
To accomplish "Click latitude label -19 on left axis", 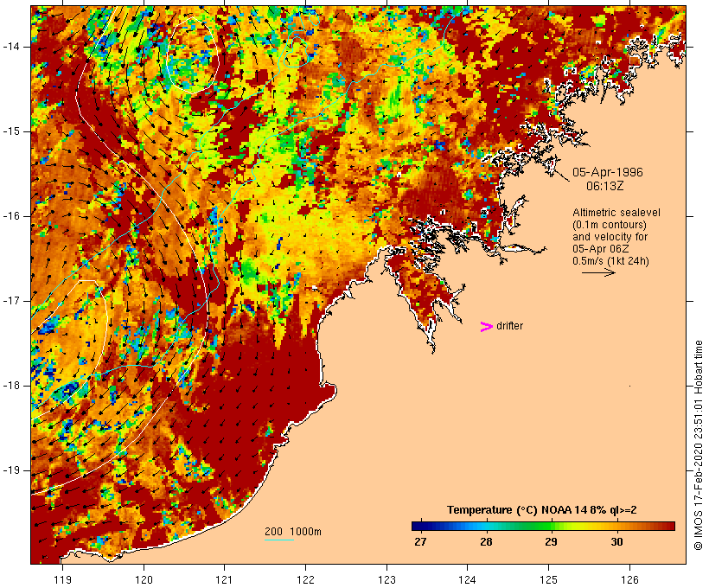I will tap(11, 470).
